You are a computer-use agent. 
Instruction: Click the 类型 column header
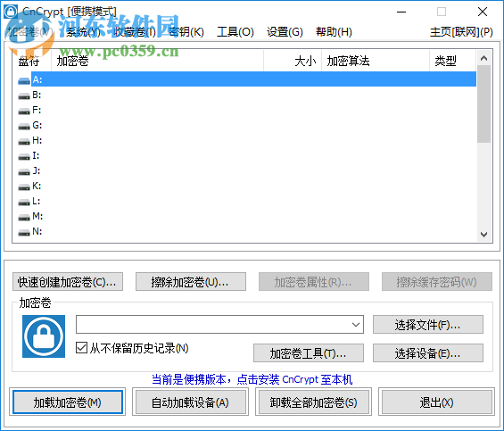452,61
